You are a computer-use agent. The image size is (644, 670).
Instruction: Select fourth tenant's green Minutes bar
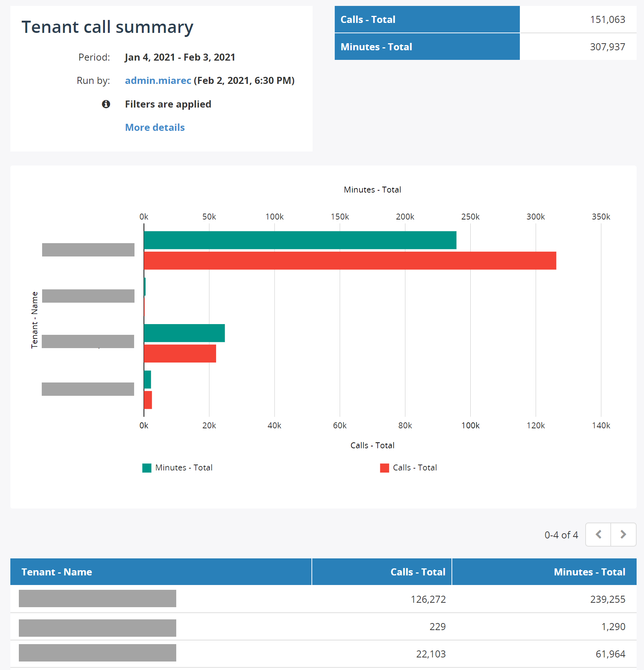[147, 380]
